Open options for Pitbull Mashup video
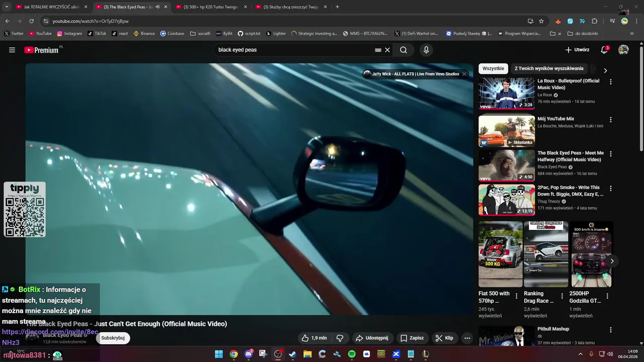The width and height of the screenshot is (644, 362). 611,330
